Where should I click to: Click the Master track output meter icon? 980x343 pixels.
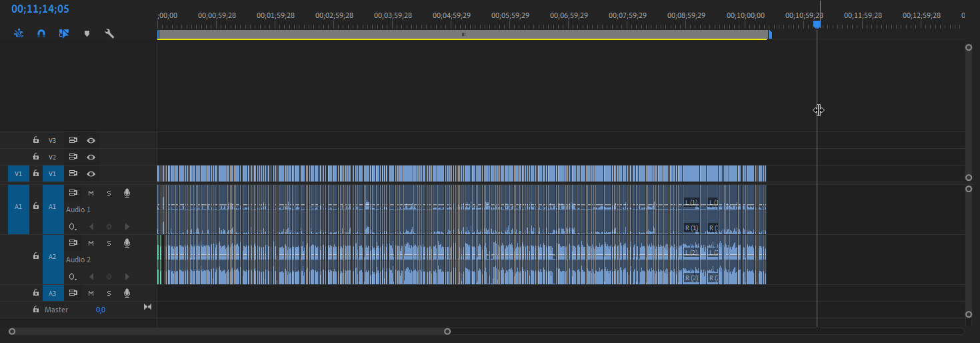click(148, 307)
